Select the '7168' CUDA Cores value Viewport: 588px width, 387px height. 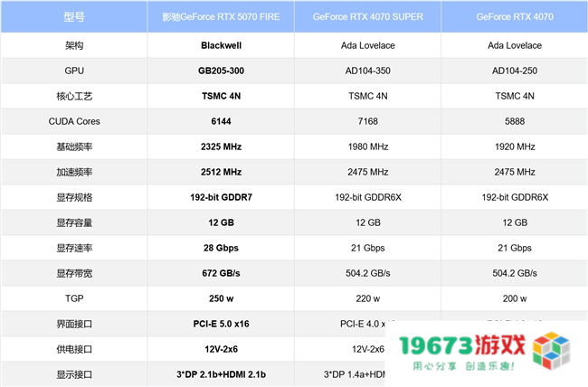368,121
